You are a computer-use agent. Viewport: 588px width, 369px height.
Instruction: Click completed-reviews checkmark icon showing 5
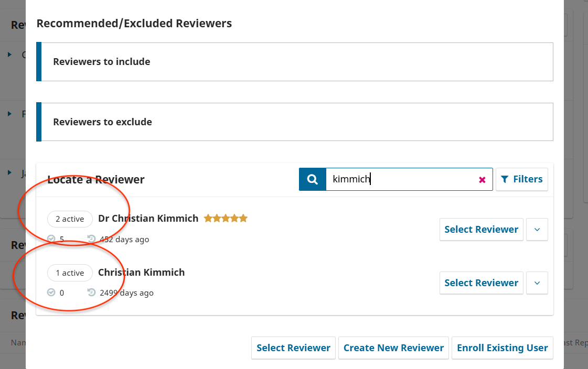(51, 239)
